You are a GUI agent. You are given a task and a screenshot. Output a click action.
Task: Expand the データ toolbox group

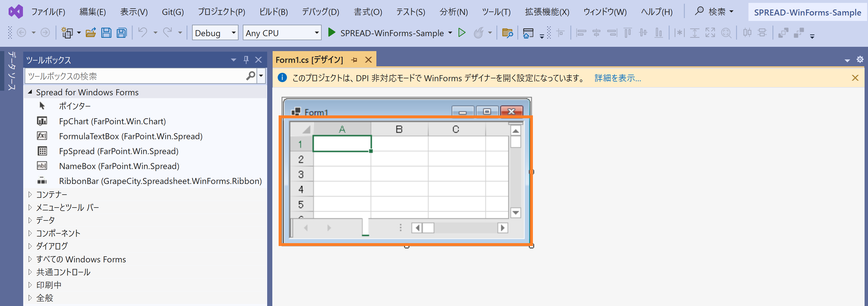[x=30, y=220]
